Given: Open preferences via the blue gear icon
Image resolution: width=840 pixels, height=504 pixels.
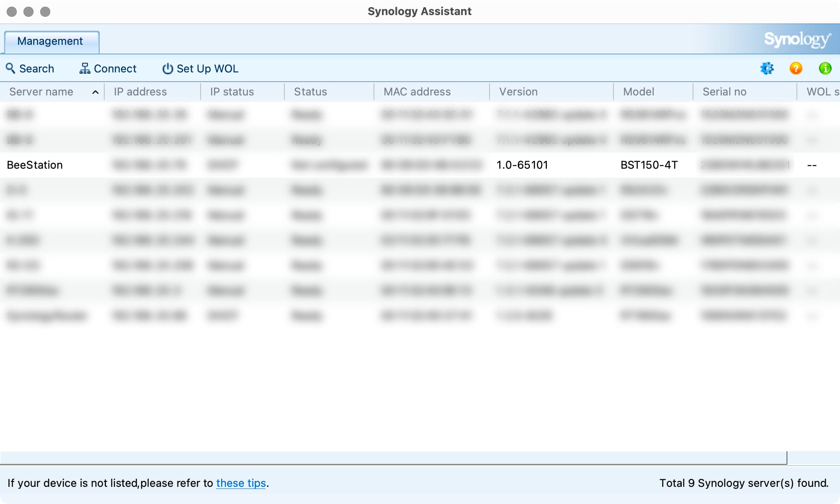Looking at the screenshot, I should tap(767, 68).
